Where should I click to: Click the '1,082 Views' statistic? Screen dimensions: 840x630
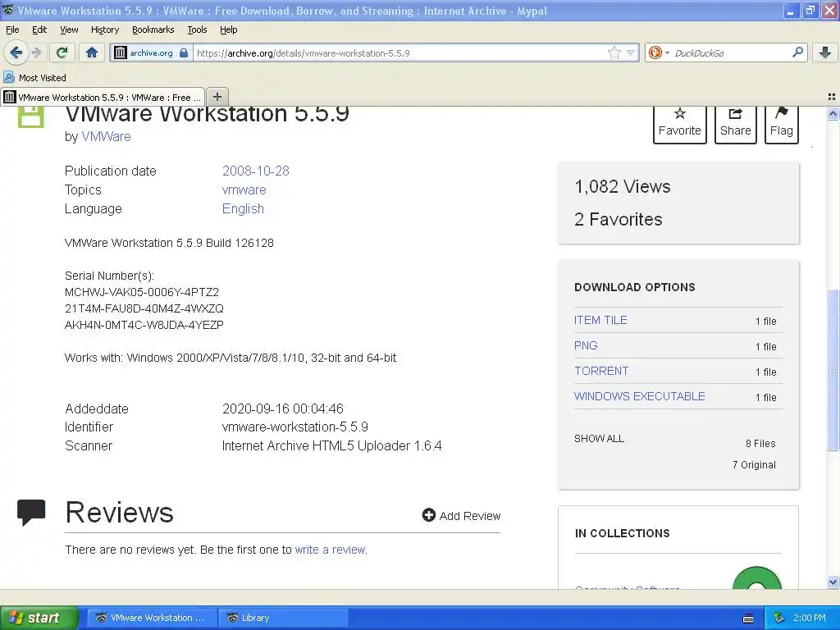tap(622, 186)
